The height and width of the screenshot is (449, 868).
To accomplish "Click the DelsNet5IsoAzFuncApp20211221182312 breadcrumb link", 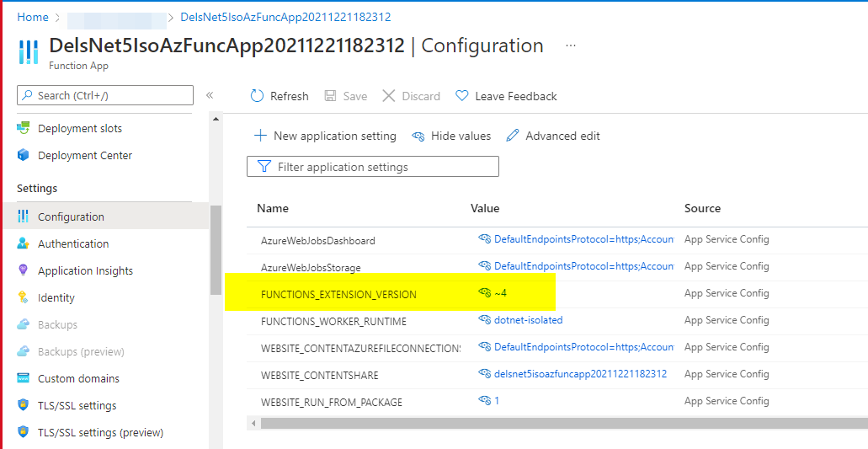I will pos(285,17).
